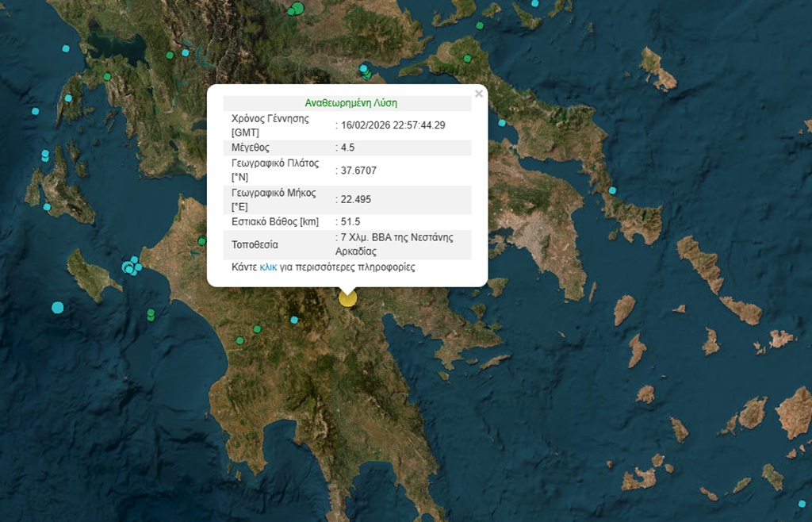Close the earthquake info popup
This screenshot has height=522, width=812.
478,94
